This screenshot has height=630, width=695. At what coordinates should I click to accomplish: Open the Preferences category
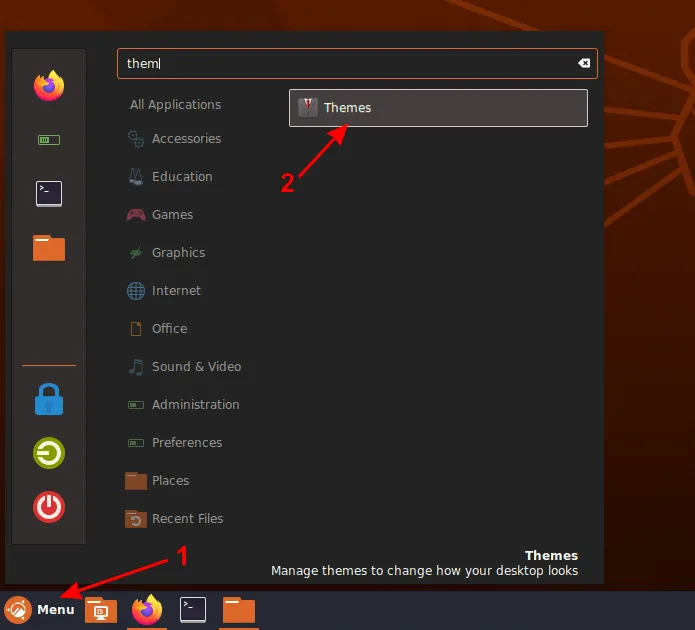point(186,443)
